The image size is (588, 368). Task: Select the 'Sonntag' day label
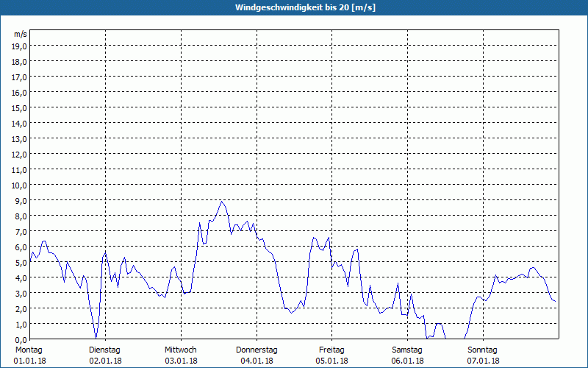483,350
